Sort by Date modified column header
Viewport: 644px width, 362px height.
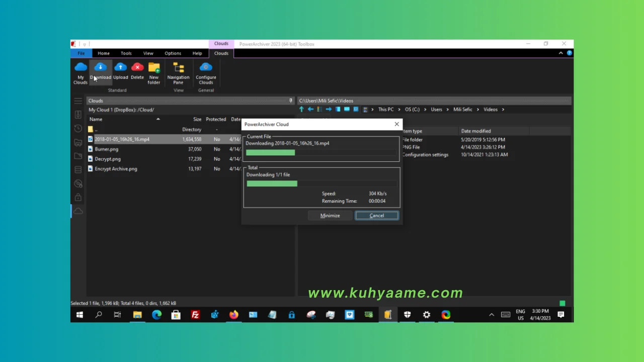pyautogui.click(x=476, y=131)
